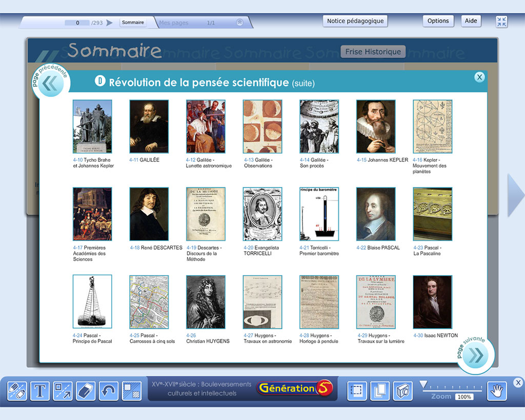Open the Aide menu
This screenshot has height=420, width=525.
coord(471,21)
